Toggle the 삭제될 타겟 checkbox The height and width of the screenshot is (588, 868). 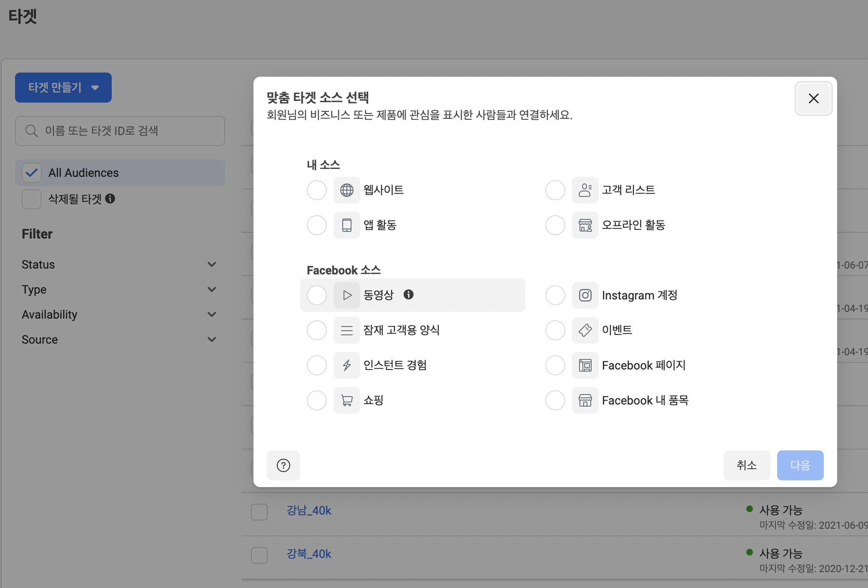click(32, 199)
